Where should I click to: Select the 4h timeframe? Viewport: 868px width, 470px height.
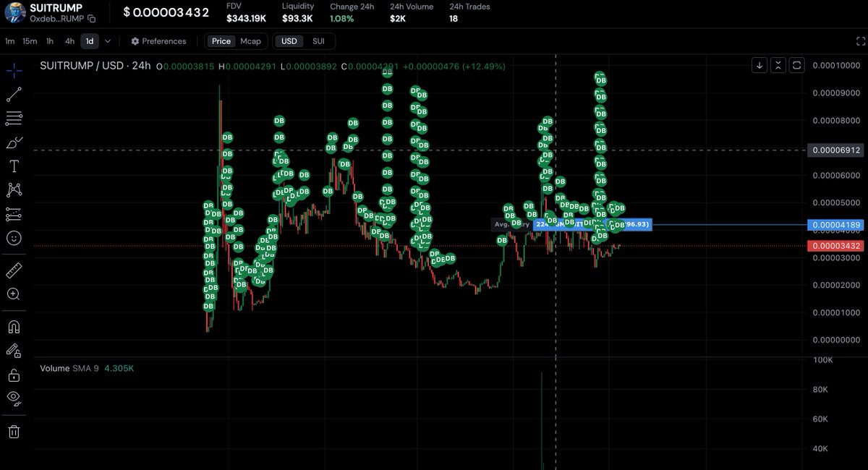click(69, 41)
